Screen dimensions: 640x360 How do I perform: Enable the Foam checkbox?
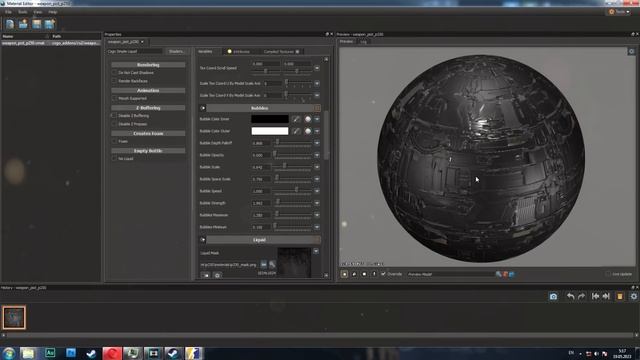click(114, 141)
